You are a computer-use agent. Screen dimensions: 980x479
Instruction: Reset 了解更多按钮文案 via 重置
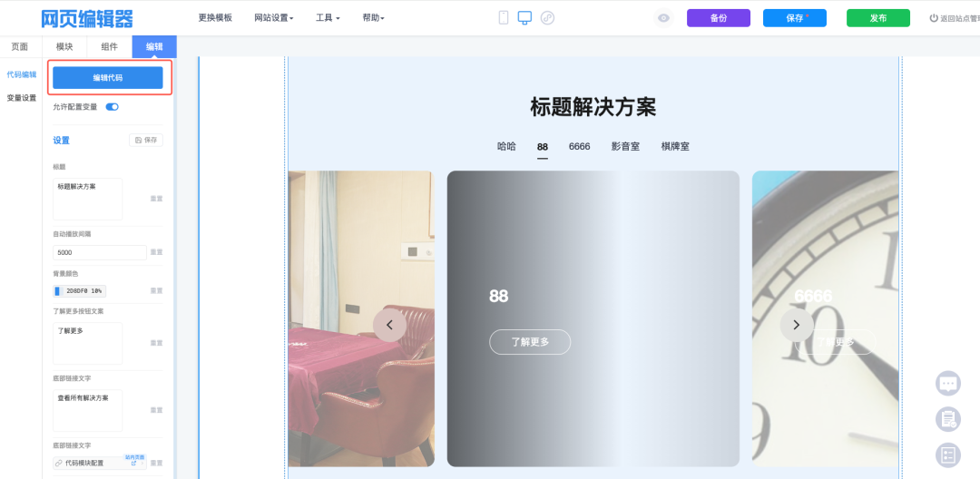(x=156, y=344)
